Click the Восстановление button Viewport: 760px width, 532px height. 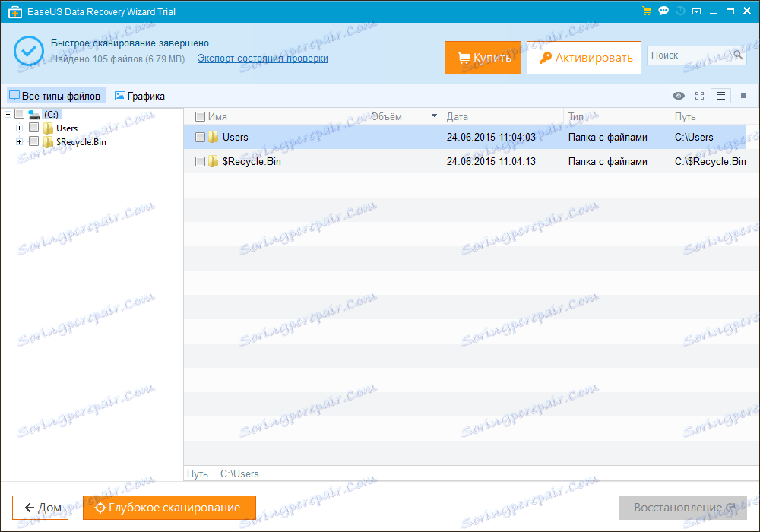683,507
